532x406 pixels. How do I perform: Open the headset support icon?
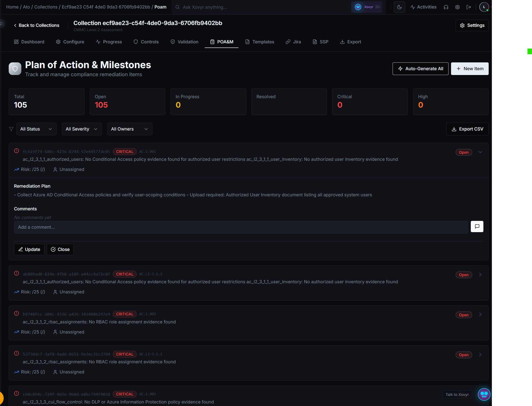point(446,7)
